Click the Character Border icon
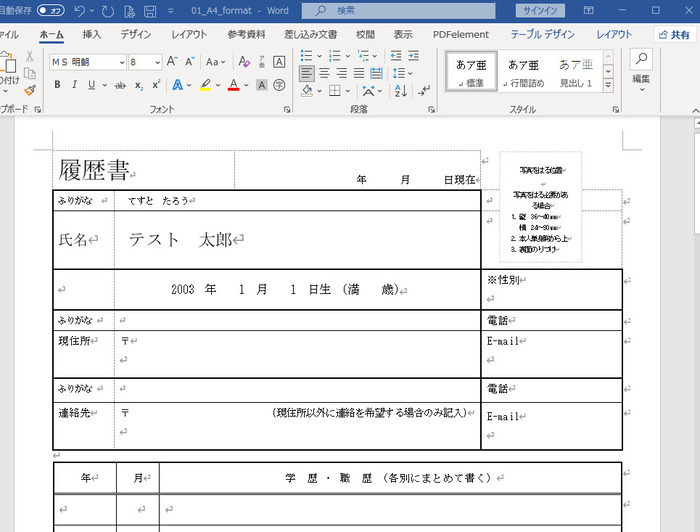Viewport: 700px width, 532px height. point(279,62)
